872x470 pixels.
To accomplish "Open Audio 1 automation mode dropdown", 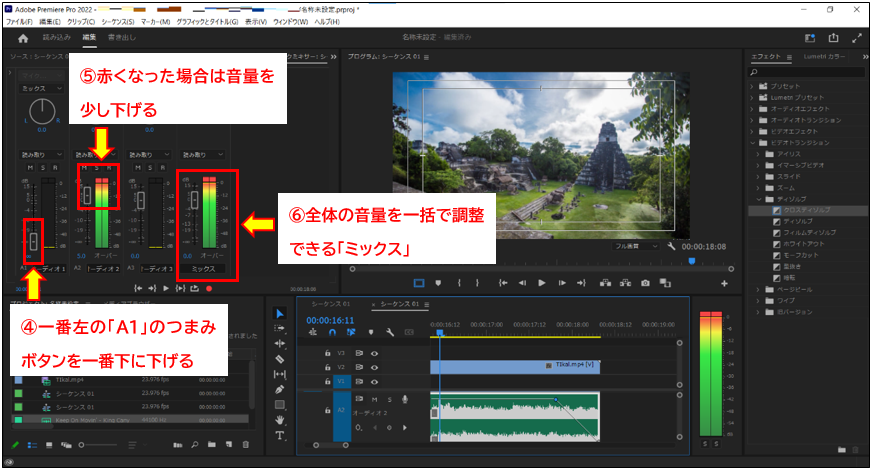I will click(42, 155).
